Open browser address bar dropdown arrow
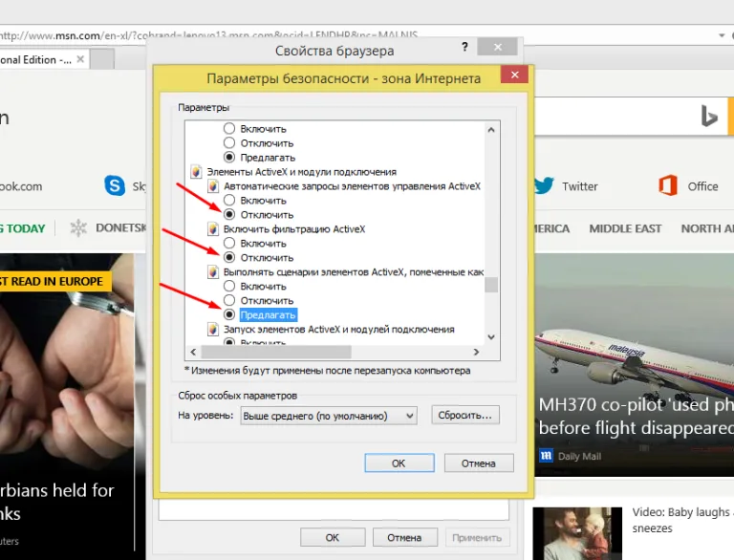The width and height of the screenshot is (734, 560). click(x=722, y=35)
